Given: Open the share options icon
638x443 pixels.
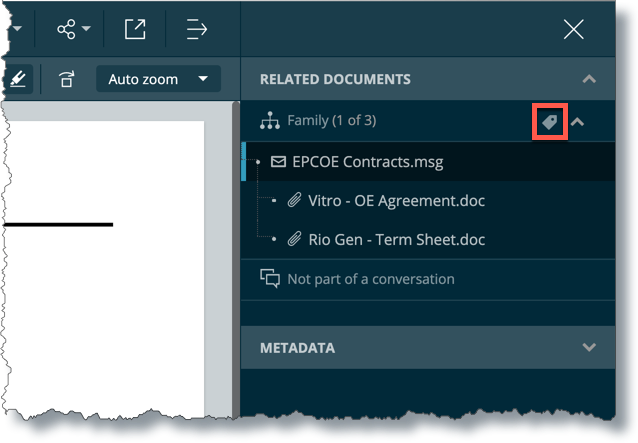Looking at the screenshot, I should point(66,29).
